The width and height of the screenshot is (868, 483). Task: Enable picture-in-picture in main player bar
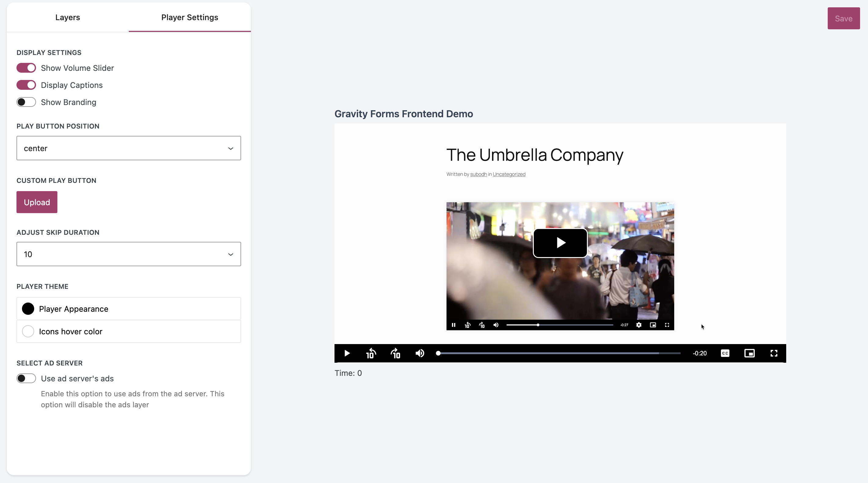[x=749, y=353]
